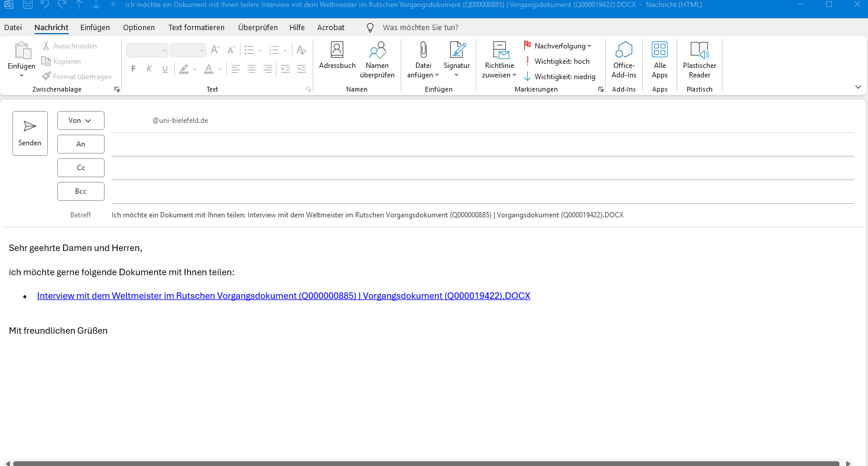Open Alle Apps
The width and height of the screenshot is (868, 466).
(x=659, y=51)
